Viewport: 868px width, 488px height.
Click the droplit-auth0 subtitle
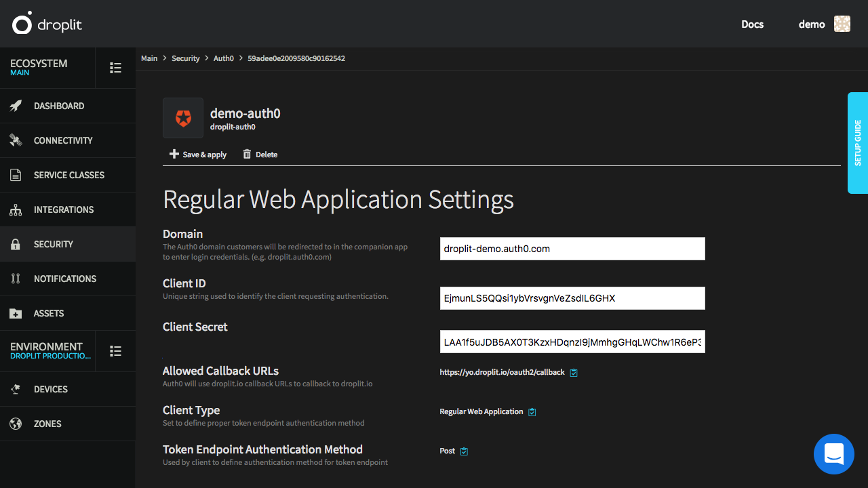point(233,127)
